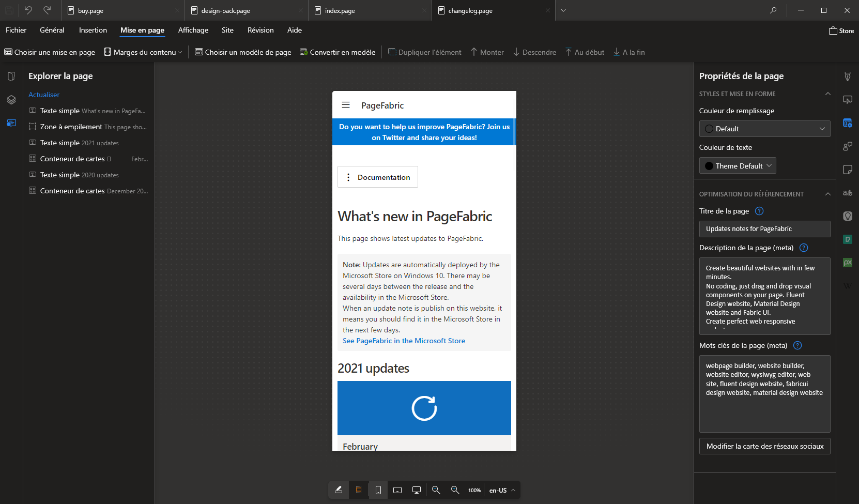Image resolution: width=859 pixels, height=504 pixels.
Task: Open the Aide ribbon tab
Action: click(295, 30)
